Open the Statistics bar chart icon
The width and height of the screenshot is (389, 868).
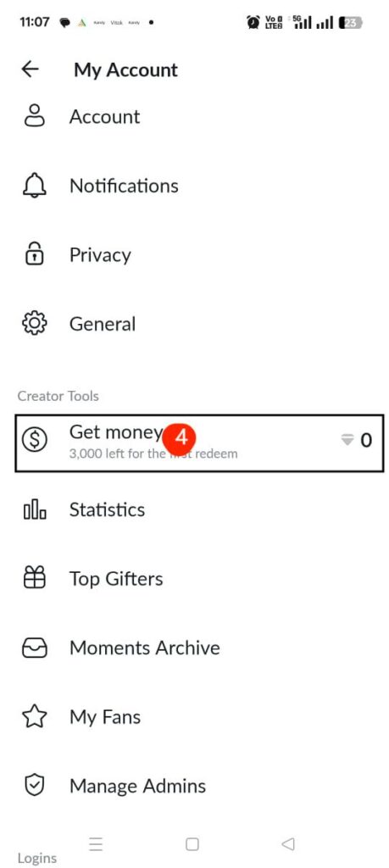[34, 509]
